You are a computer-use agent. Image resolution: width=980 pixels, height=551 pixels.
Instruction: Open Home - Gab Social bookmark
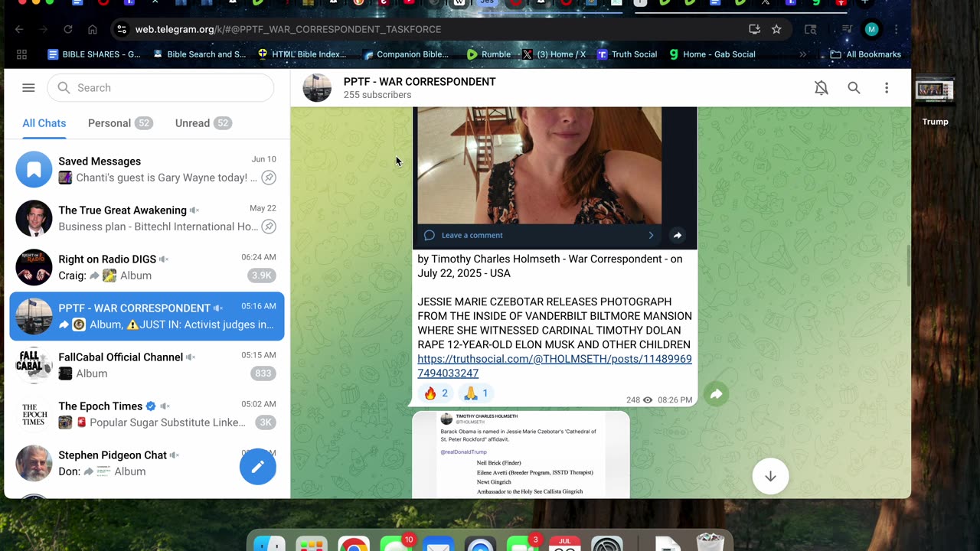pos(712,54)
